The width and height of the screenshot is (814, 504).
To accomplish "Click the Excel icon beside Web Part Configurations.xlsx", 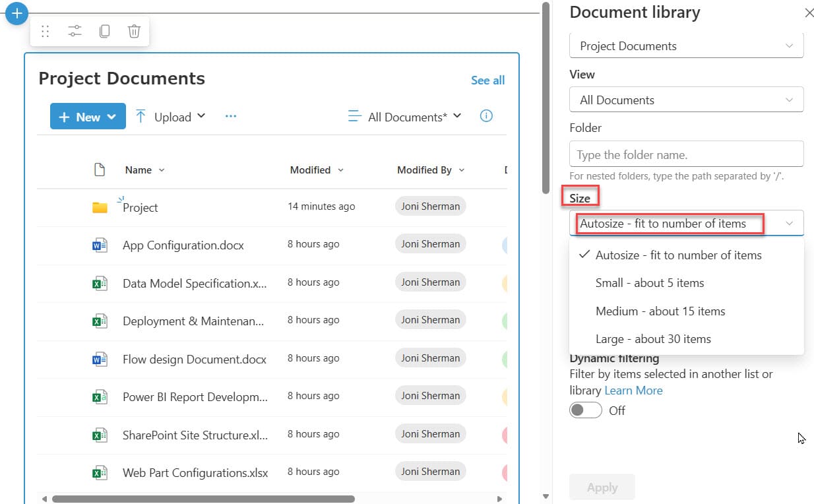I will click(99, 471).
